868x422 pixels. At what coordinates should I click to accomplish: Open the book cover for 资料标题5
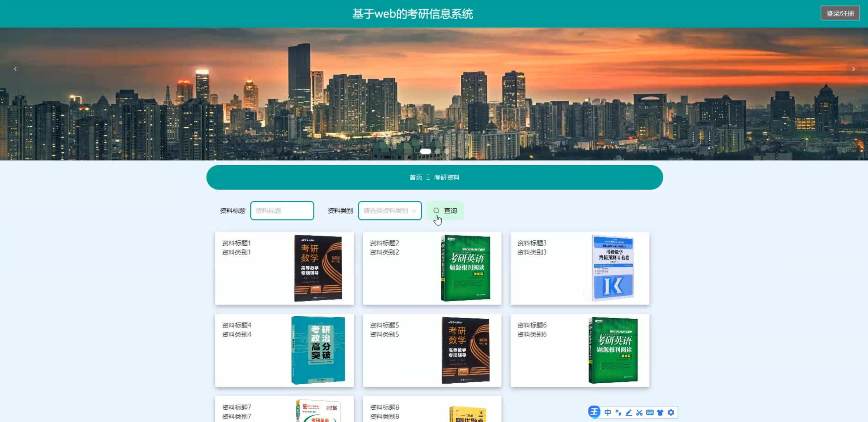pyautogui.click(x=466, y=350)
